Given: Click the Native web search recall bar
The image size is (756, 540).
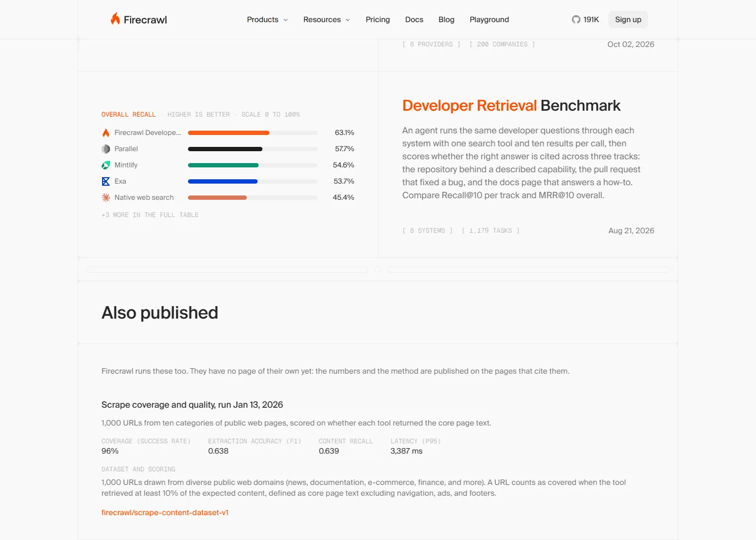Looking at the screenshot, I should 217,198.
